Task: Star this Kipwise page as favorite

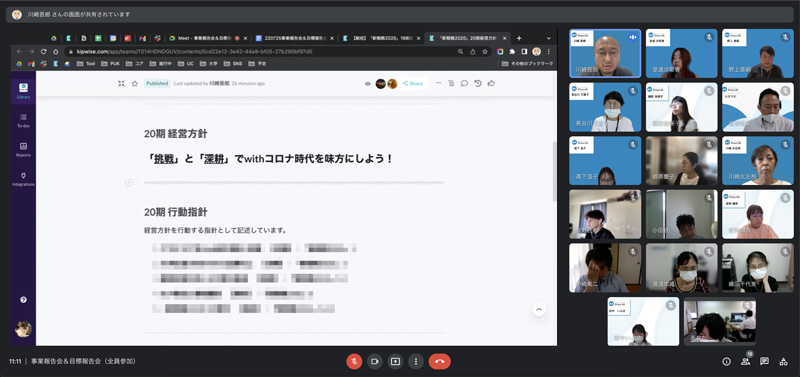Action: click(135, 83)
